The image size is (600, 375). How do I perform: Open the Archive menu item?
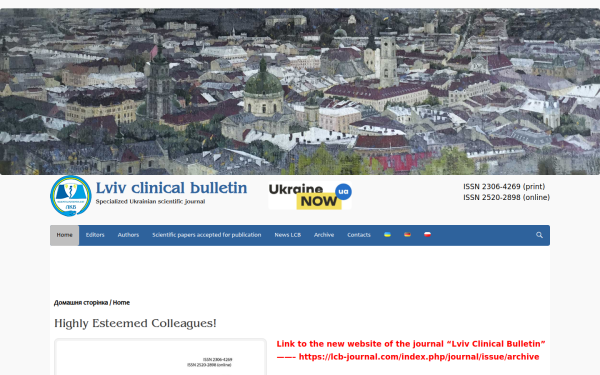(324, 235)
